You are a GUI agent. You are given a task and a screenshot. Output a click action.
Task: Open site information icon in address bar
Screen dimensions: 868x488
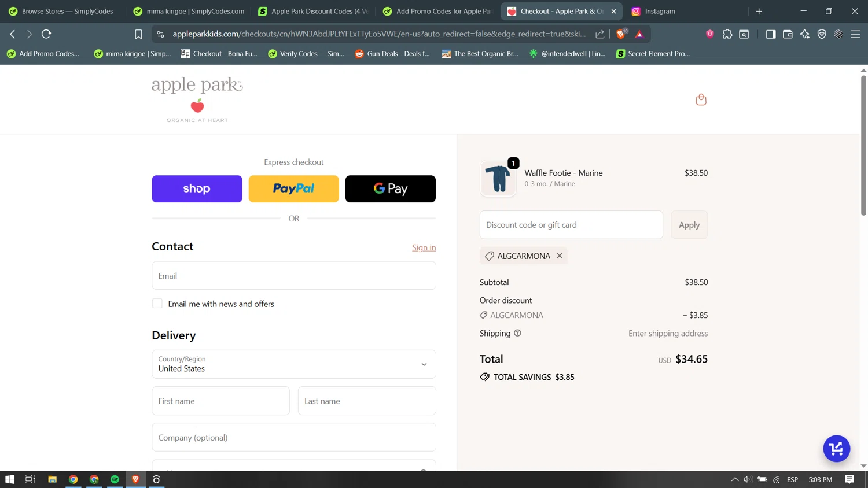coord(161,34)
